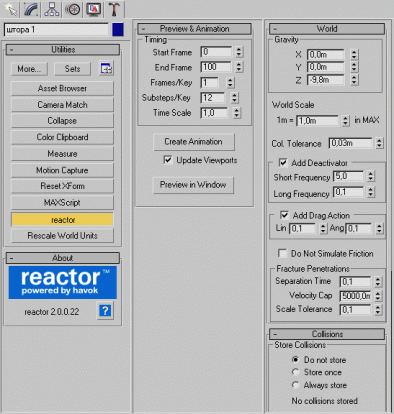Click the reactor help question-mark icon
The height and width of the screenshot is (414, 394).
click(105, 311)
